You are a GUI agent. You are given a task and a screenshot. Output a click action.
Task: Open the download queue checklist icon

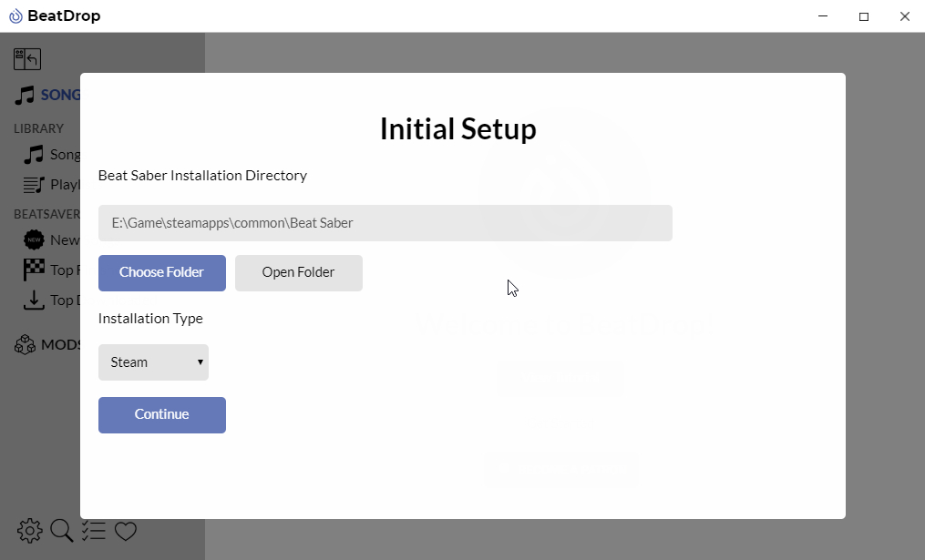(93, 531)
